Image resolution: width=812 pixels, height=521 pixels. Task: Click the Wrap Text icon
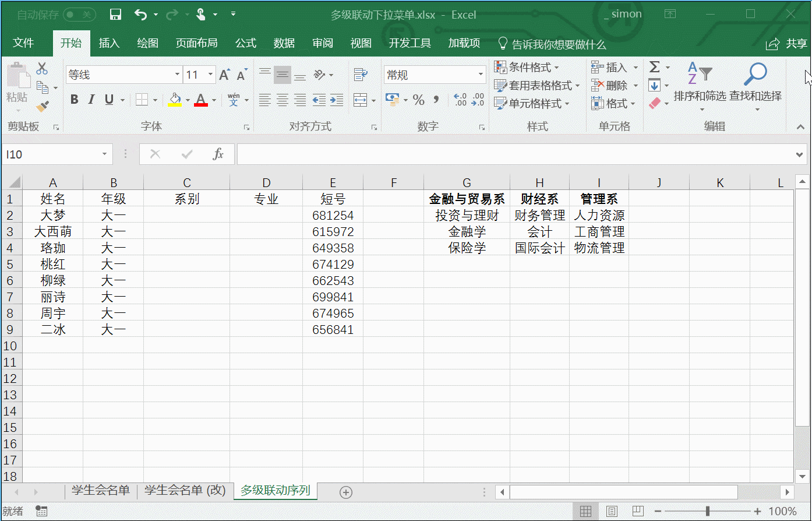(x=361, y=75)
